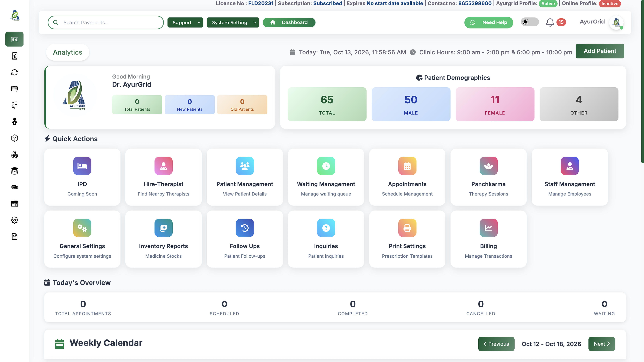
Task: Open the Follow Ups history icon card
Action: [x=245, y=239]
